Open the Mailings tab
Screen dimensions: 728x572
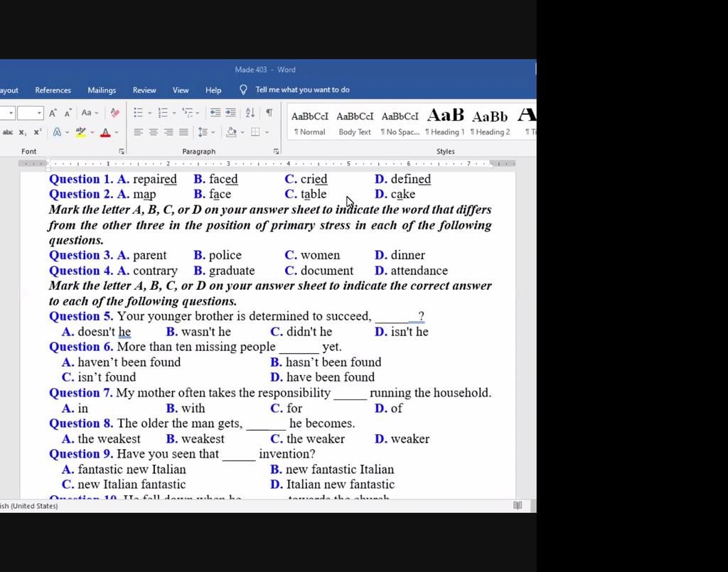pos(102,90)
